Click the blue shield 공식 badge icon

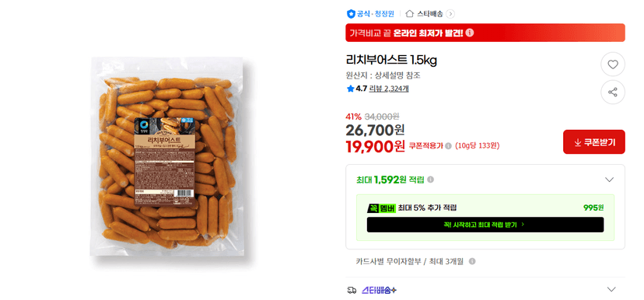(x=351, y=14)
